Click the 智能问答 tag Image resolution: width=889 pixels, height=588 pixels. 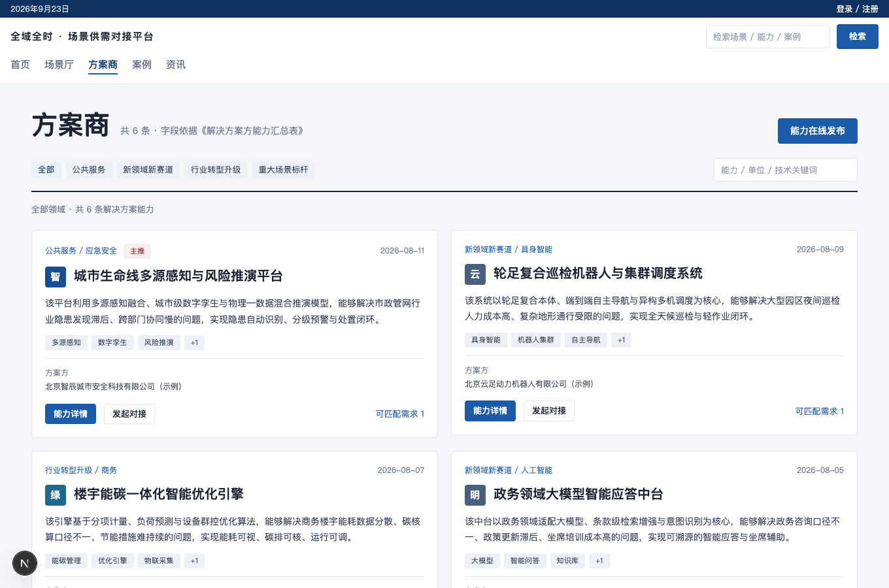click(x=525, y=561)
